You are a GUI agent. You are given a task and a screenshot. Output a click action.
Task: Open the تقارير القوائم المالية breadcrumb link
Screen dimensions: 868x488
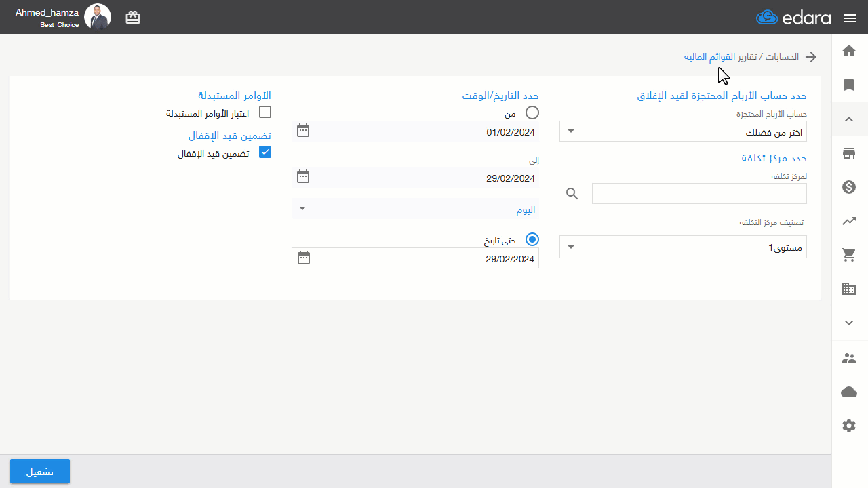pyautogui.click(x=719, y=56)
